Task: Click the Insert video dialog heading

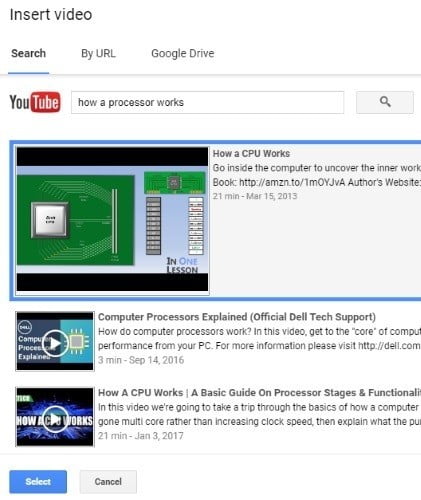Action: click(51, 15)
